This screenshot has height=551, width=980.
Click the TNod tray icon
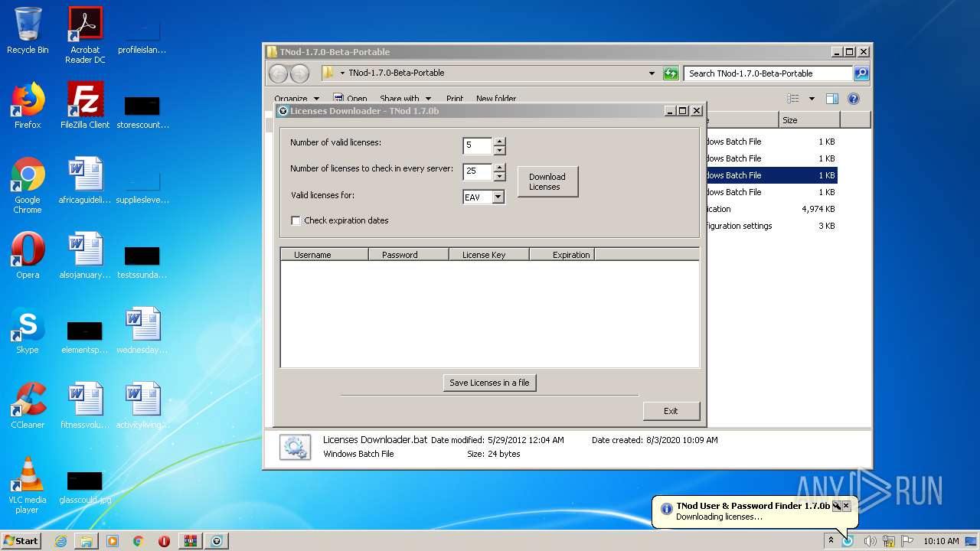pos(848,541)
